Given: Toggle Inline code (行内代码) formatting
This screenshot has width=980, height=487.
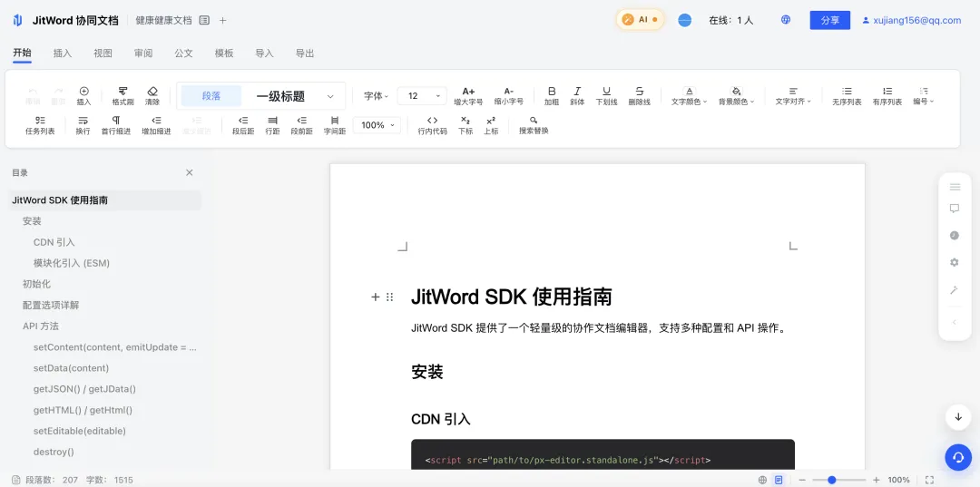Looking at the screenshot, I should coord(433,125).
